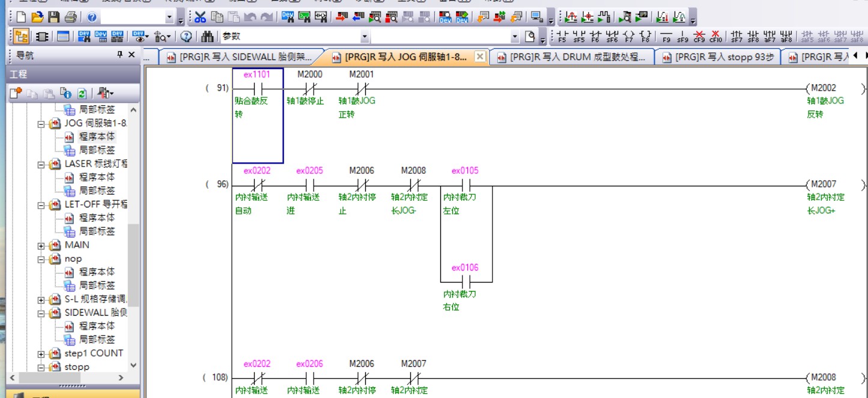Viewport: 868px width, 398px height.
Task: Open the 参数 combo box dropdown
Action: 365,37
